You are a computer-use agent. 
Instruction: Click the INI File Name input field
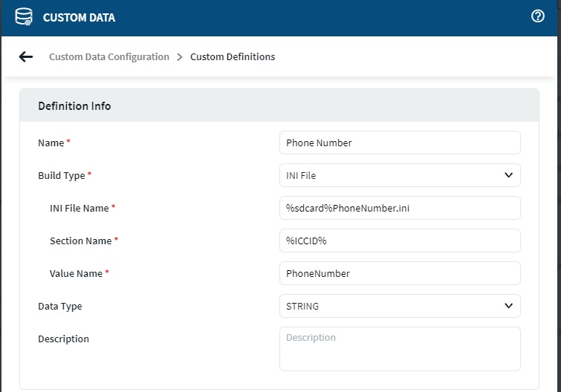(400, 208)
